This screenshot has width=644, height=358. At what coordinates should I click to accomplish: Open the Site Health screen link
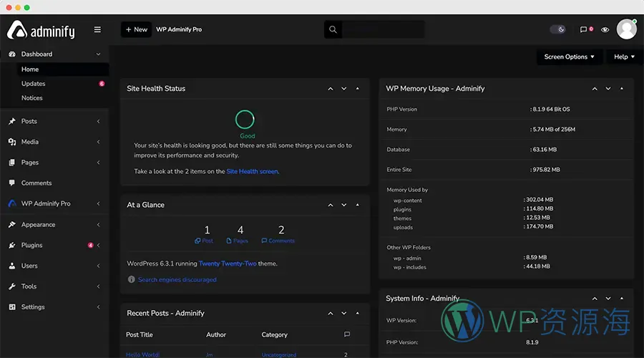(252, 171)
